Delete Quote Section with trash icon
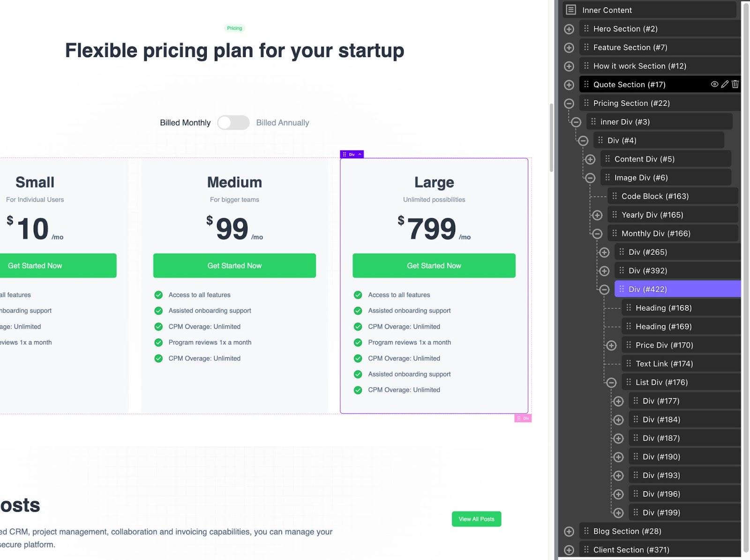The image size is (750, 560). [x=735, y=84]
